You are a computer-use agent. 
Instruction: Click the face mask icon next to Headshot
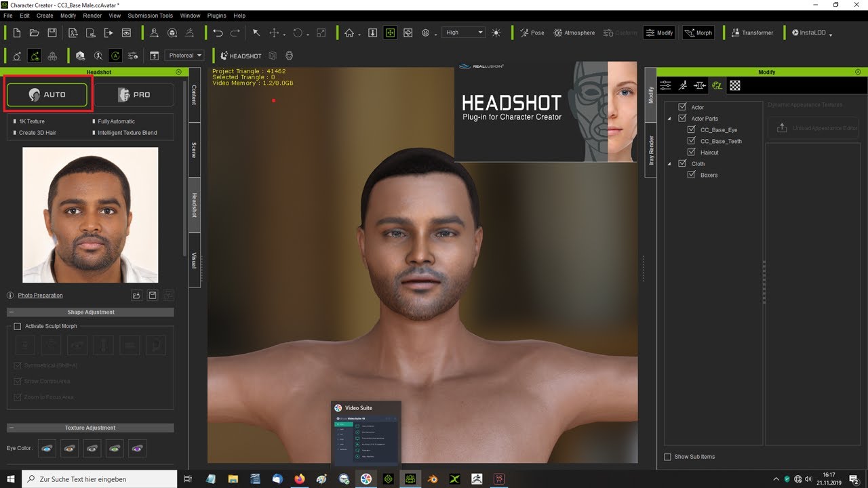click(x=290, y=56)
